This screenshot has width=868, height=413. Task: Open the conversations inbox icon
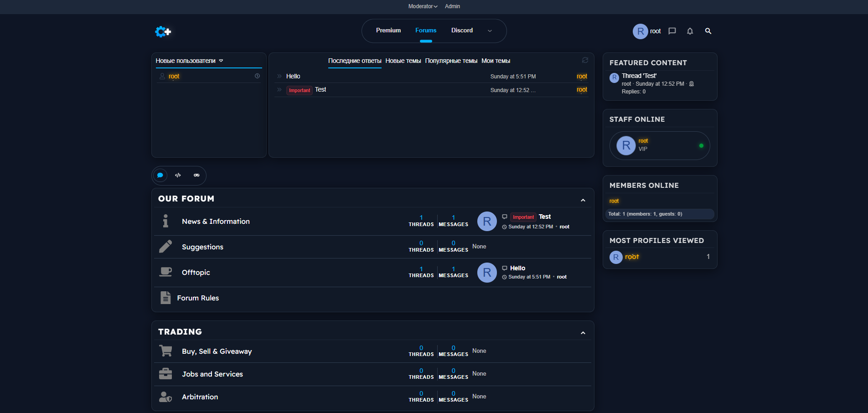click(672, 31)
